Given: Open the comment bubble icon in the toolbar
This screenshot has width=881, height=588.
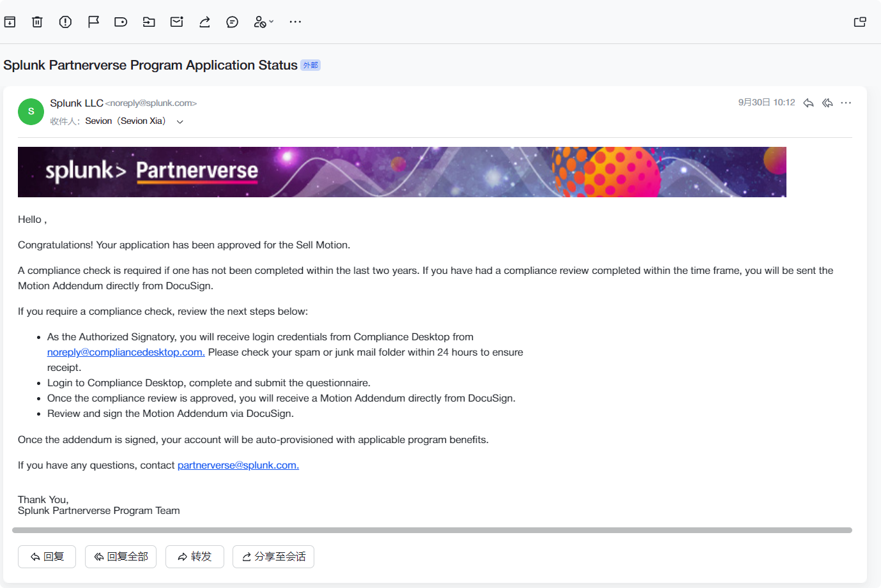Looking at the screenshot, I should click(233, 22).
